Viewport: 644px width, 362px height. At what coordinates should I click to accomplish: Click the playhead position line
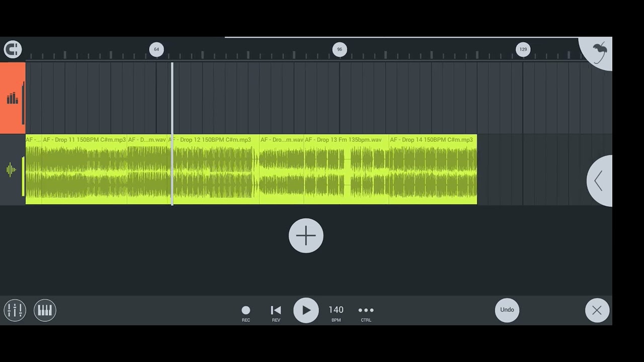click(x=172, y=133)
